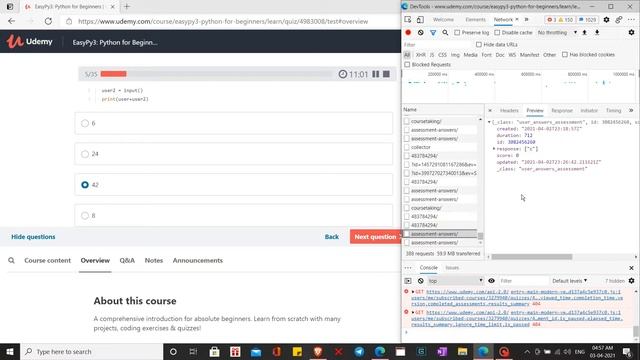
Task: Close the console drawer
Action: coord(631,268)
